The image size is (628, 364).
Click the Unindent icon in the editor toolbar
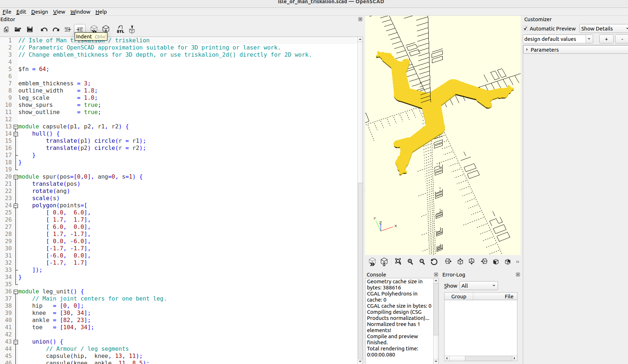[x=68, y=29]
